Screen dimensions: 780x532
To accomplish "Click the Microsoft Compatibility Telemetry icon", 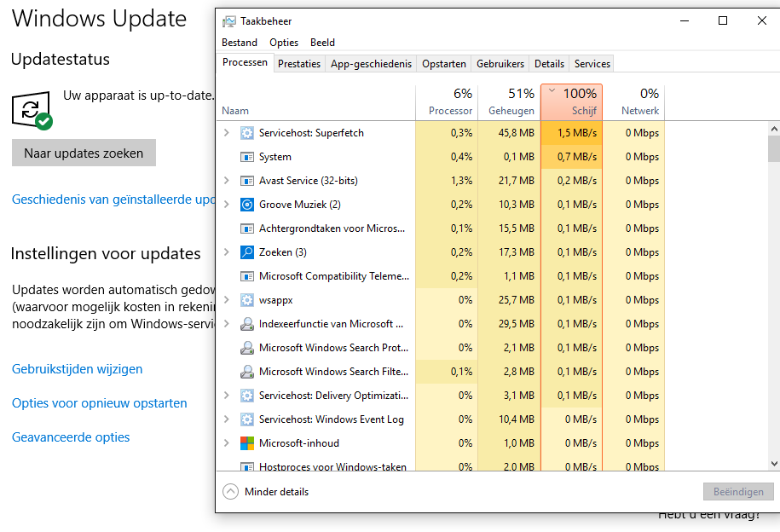I will (x=246, y=276).
